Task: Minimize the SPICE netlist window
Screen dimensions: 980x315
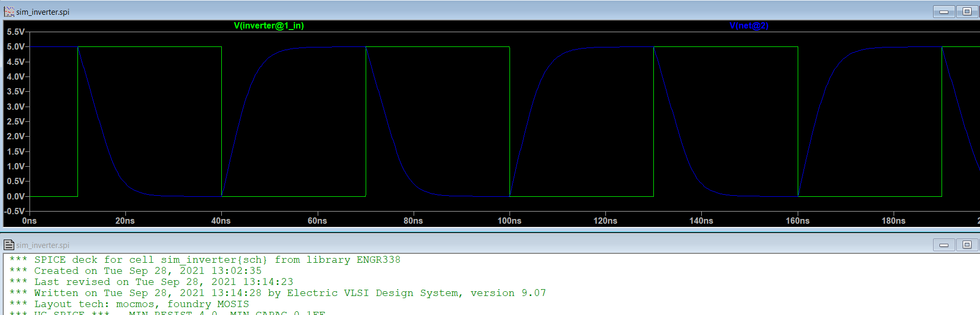Action: [944, 245]
